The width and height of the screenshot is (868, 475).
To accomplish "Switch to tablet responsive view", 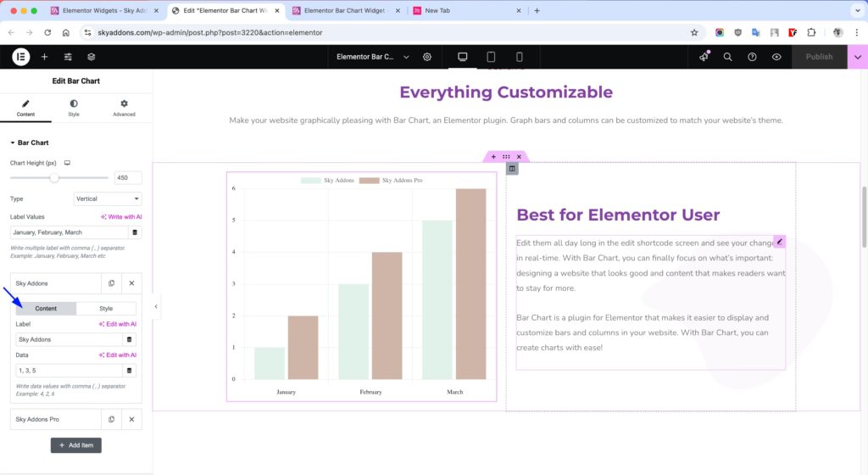I will (x=491, y=57).
